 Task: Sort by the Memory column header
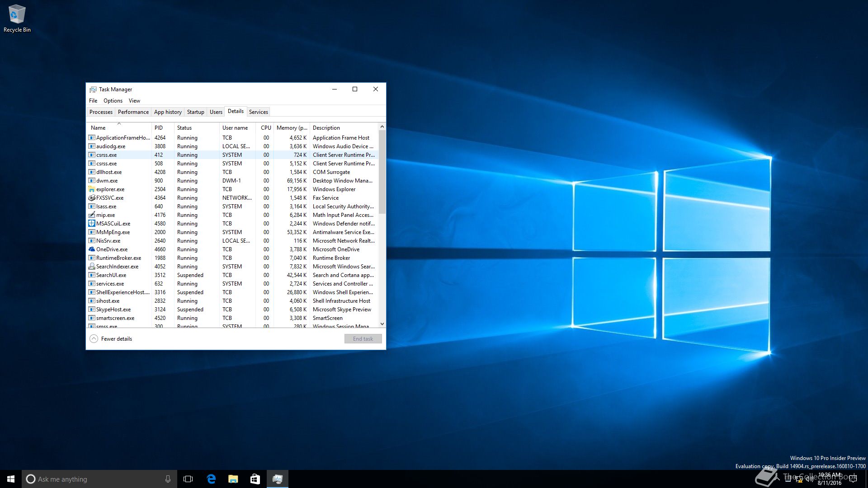[x=292, y=128]
